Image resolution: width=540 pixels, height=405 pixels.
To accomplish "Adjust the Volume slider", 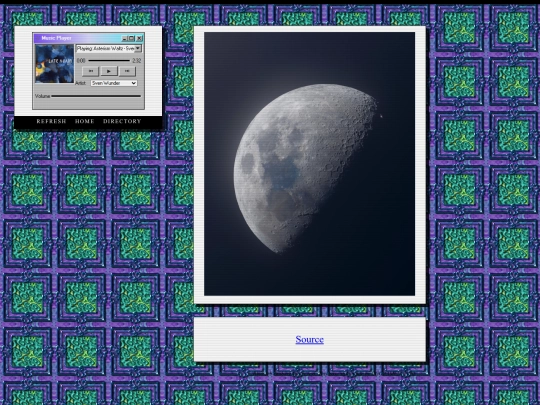I will click(96, 96).
